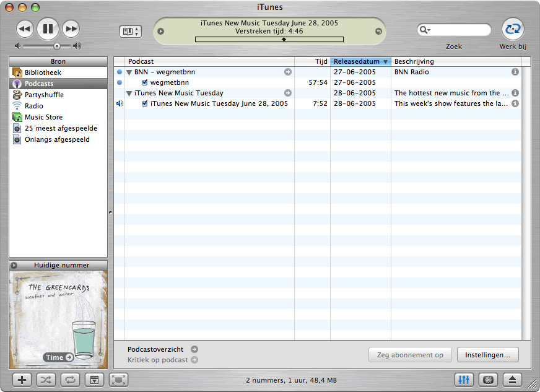Click the Radio antenna icon
This screenshot has width=540, height=392.
pos(17,106)
